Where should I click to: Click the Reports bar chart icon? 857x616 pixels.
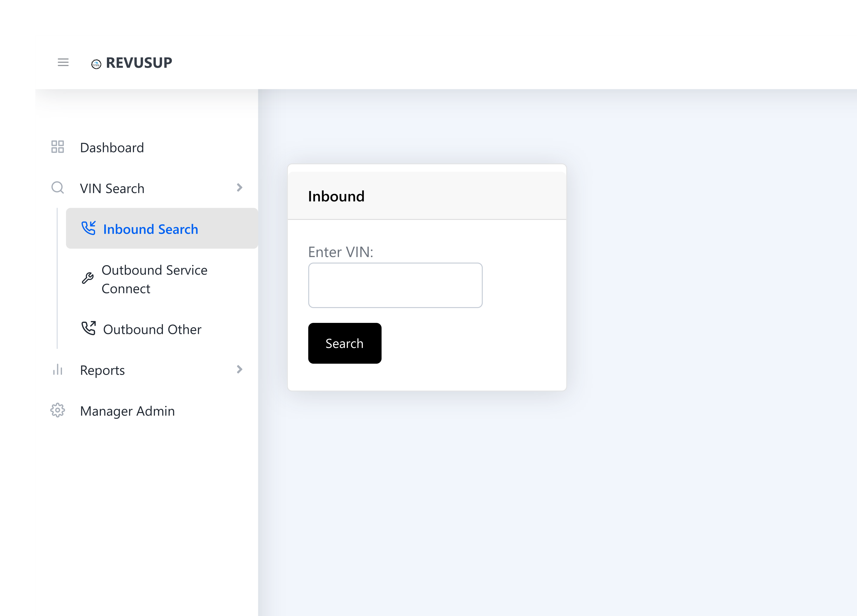coord(57,370)
